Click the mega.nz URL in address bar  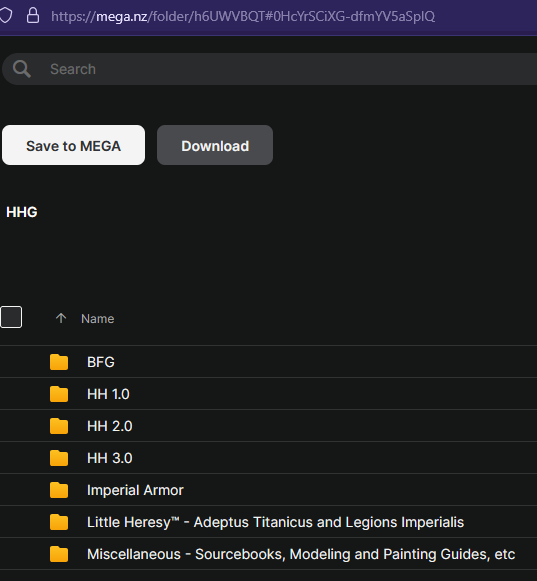tap(243, 16)
